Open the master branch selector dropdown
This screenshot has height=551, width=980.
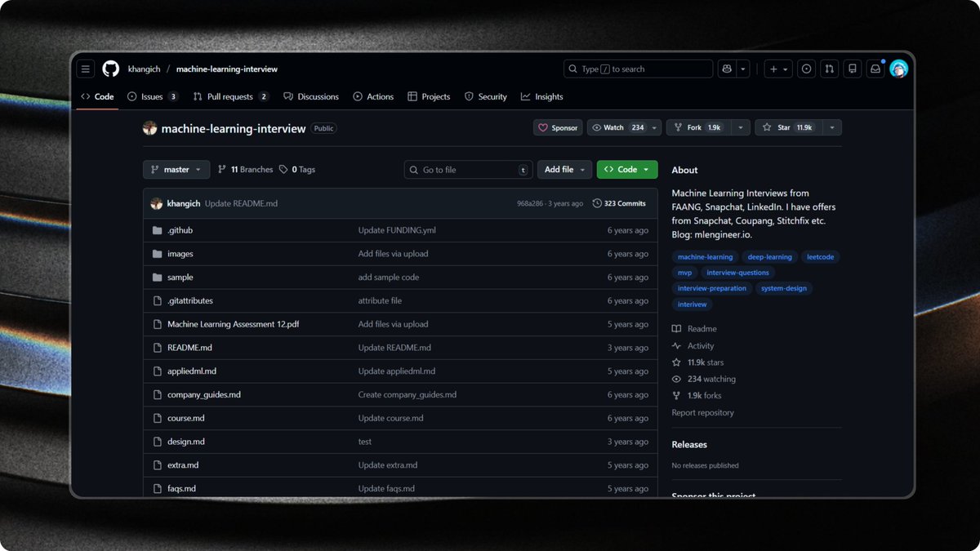pos(176,170)
